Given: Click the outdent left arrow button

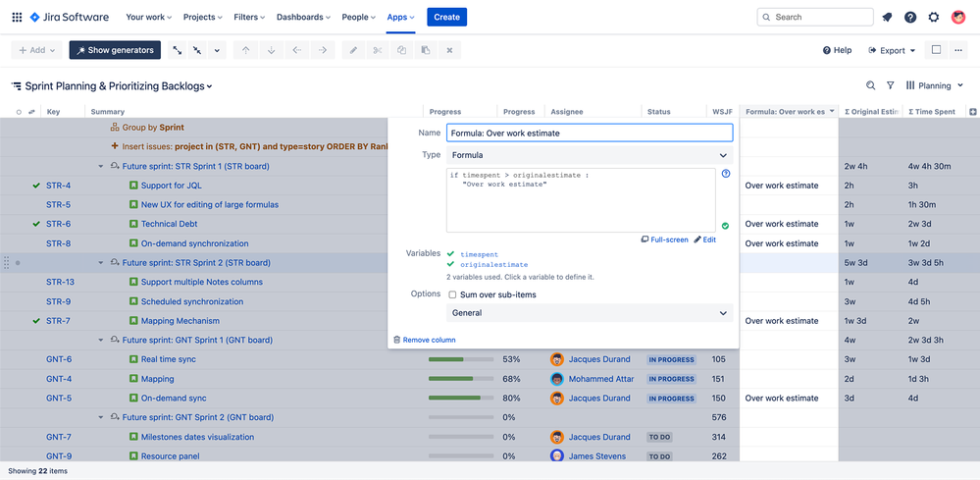Looking at the screenshot, I should coord(297,51).
